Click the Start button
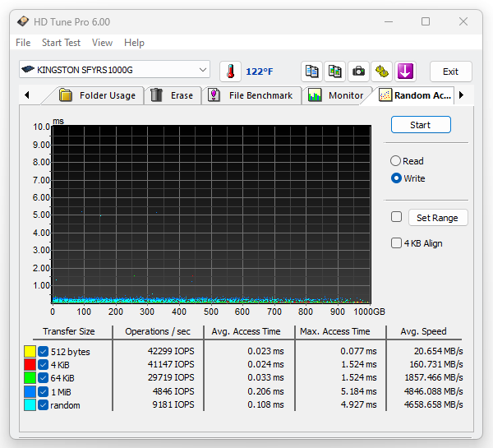Screen dimensions: 493x448 [421, 125]
